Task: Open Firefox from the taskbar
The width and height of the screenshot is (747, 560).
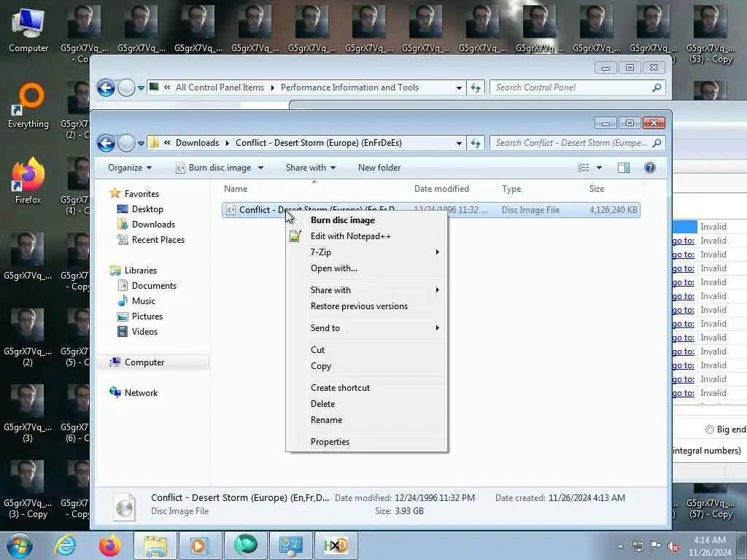Action: (109, 545)
